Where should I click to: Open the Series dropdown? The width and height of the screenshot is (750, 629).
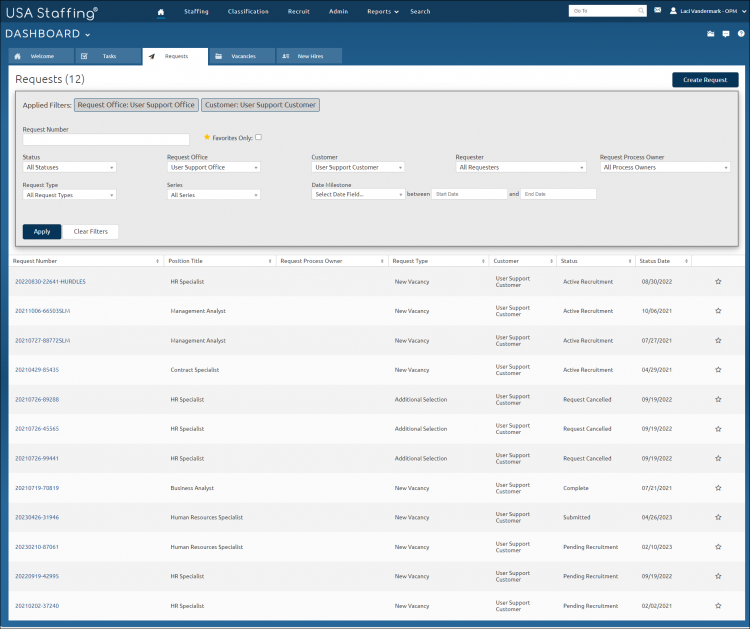(x=213, y=195)
